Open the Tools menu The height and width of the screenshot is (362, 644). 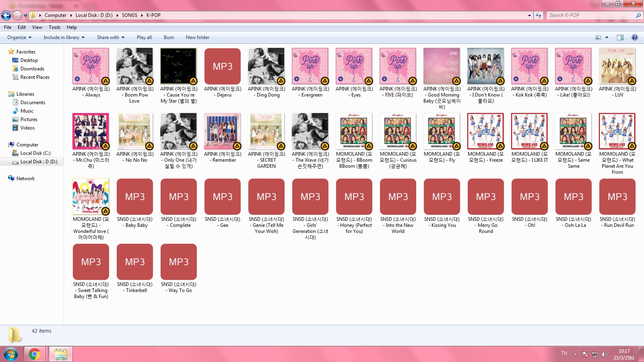coord(54,27)
